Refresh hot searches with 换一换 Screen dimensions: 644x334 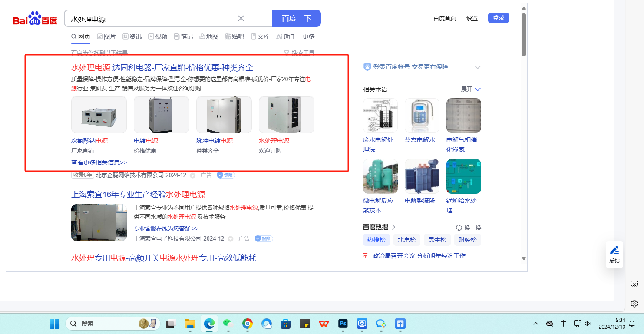[x=469, y=228]
